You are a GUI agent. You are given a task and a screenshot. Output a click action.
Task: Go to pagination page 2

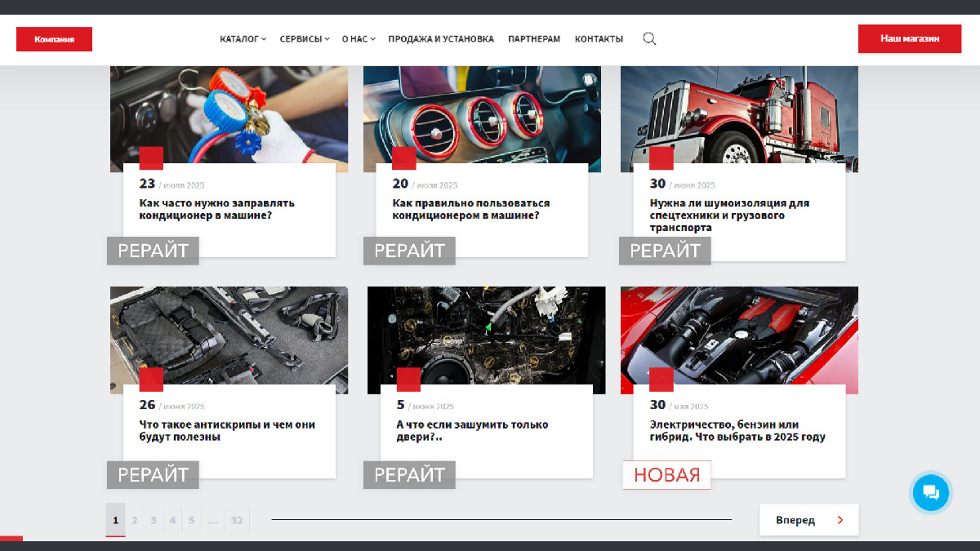[135, 520]
